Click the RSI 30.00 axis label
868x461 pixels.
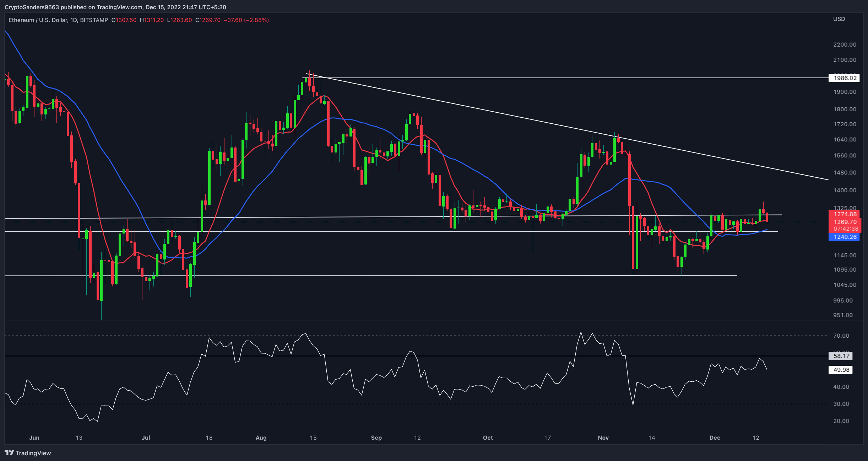click(841, 404)
